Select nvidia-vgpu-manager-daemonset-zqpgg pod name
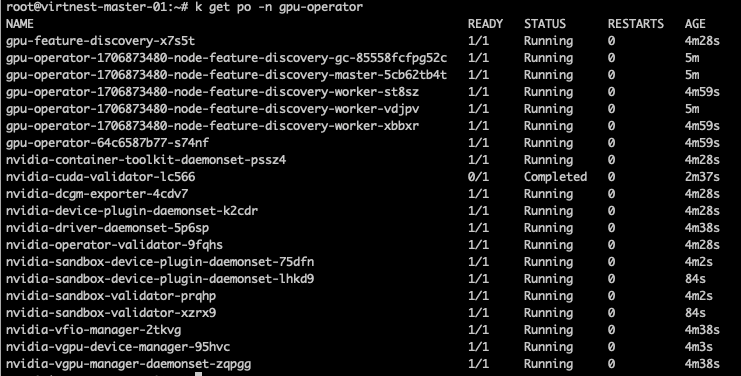The height and width of the screenshot is (376, 741). [x=129, y=364]
